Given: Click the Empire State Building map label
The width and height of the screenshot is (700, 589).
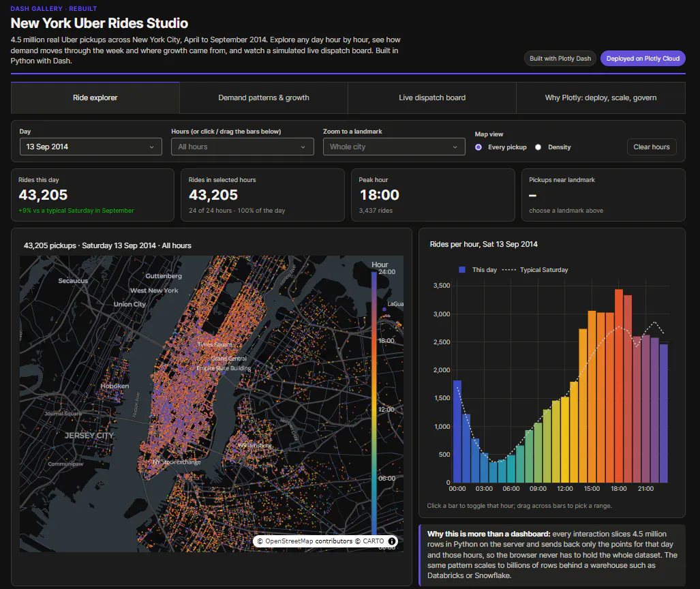Looking at the screenshot, I should 224,368.
